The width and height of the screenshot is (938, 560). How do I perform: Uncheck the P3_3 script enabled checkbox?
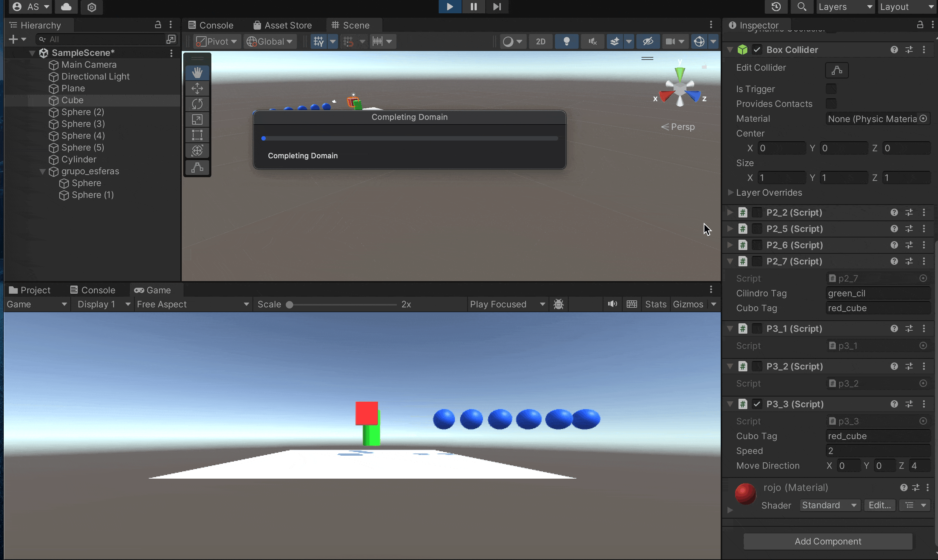(757, 404)
